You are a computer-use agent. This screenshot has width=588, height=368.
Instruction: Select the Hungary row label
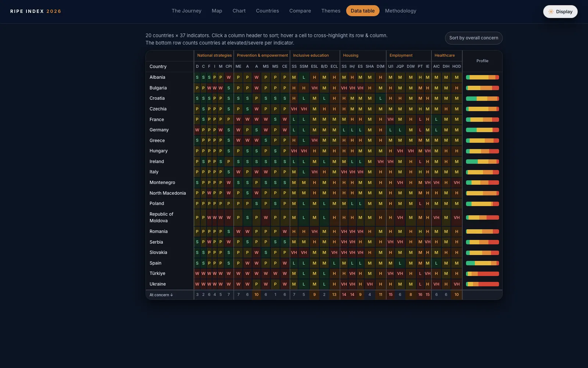click(158, 151)
